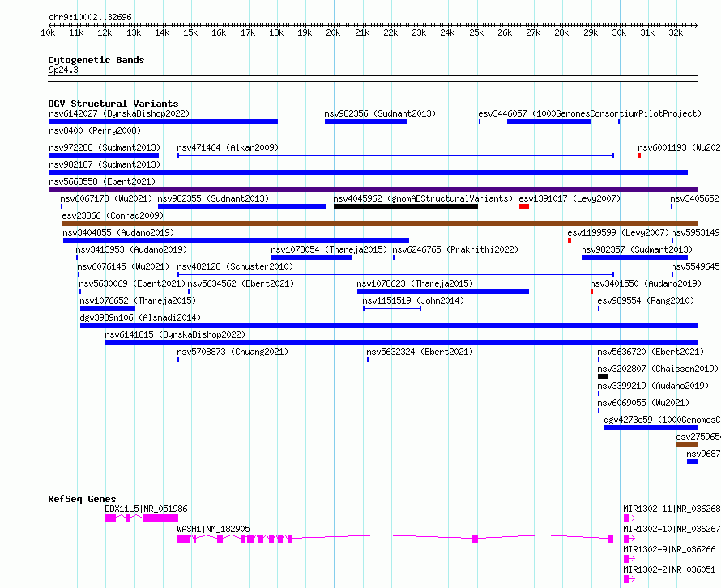This screenshot has height=588, width=721.
Task: Click the 20k mark on the ruler
Action: tap(334, 32)
